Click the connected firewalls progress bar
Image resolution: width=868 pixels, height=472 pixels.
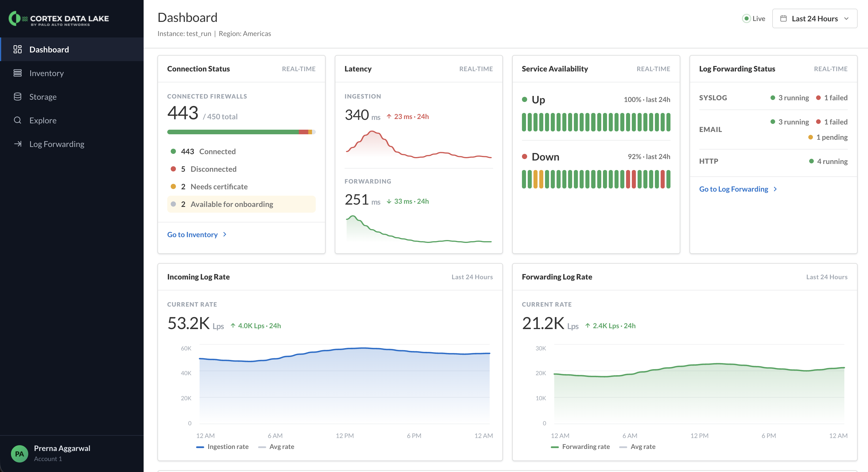[241, 132]
